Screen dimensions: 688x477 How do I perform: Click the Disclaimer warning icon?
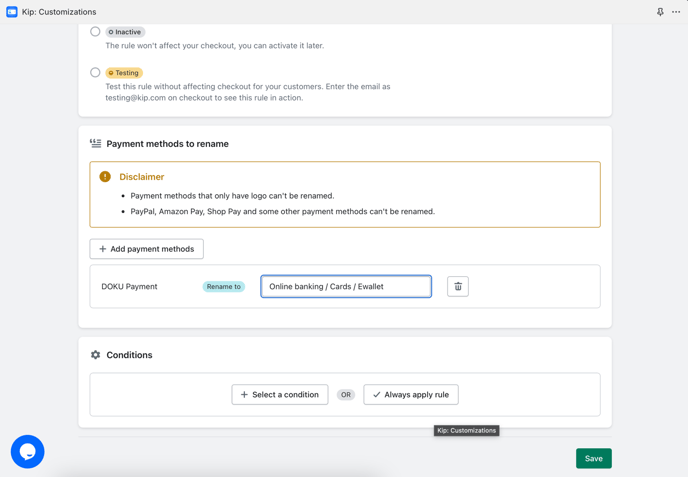[x=105, y=176]
